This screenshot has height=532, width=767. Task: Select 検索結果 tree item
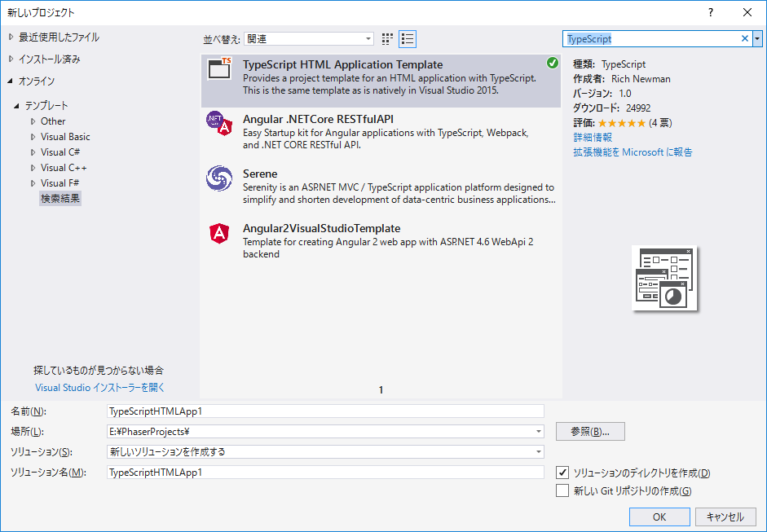(x=60, y=199)
